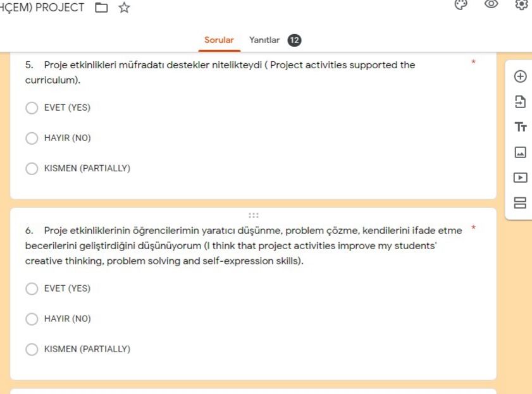This screenshot has width=532, height=394.
Task: Move the form using the folder button
Action: tap(101, 8)
